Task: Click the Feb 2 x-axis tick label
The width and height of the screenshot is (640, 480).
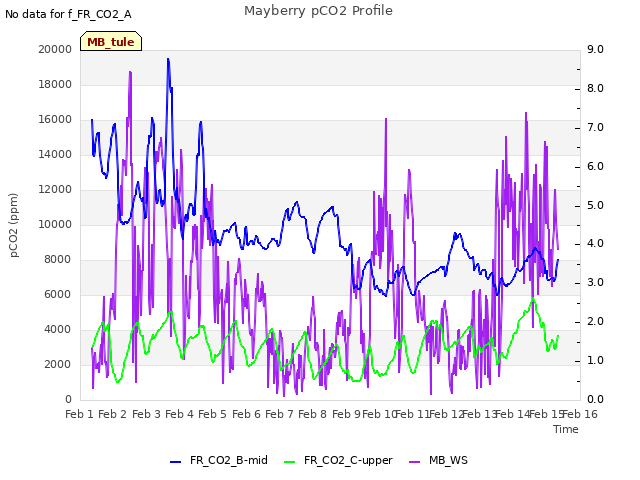Action: point(113,414)
